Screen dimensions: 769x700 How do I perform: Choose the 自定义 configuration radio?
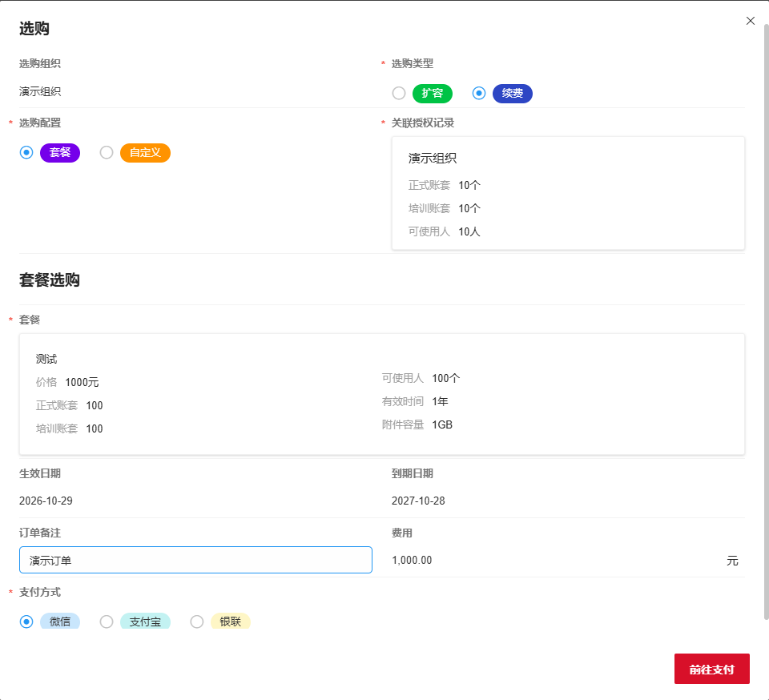click(107, 152)
